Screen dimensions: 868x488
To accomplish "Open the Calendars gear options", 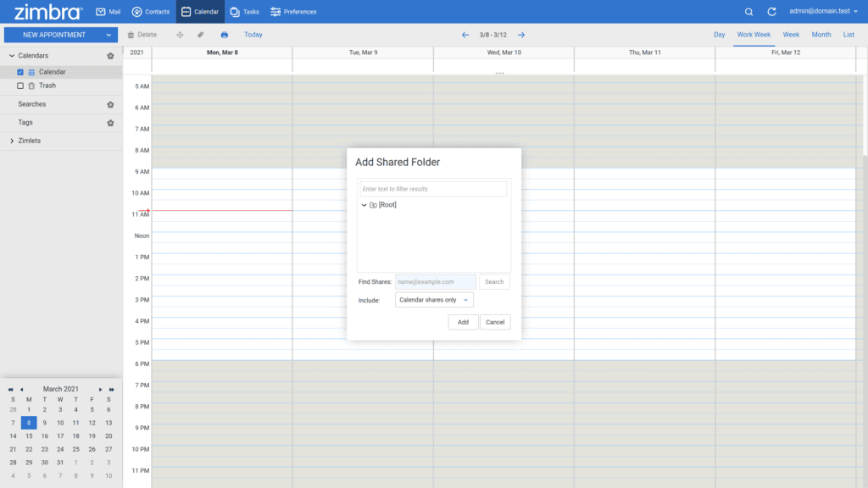I will [x=110, y=56].
